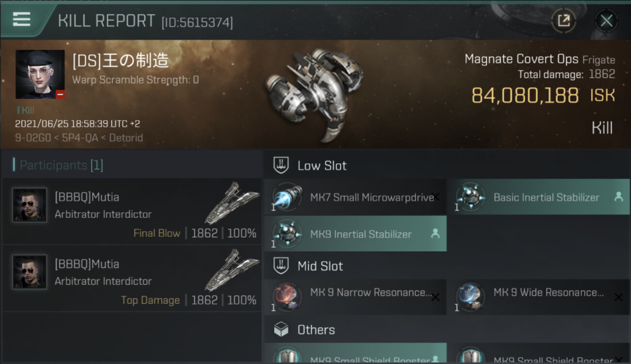The image size is (631, 364).
Task: Select the MK9 Inertial Stabilizer module icon
Action: (287, 234)
